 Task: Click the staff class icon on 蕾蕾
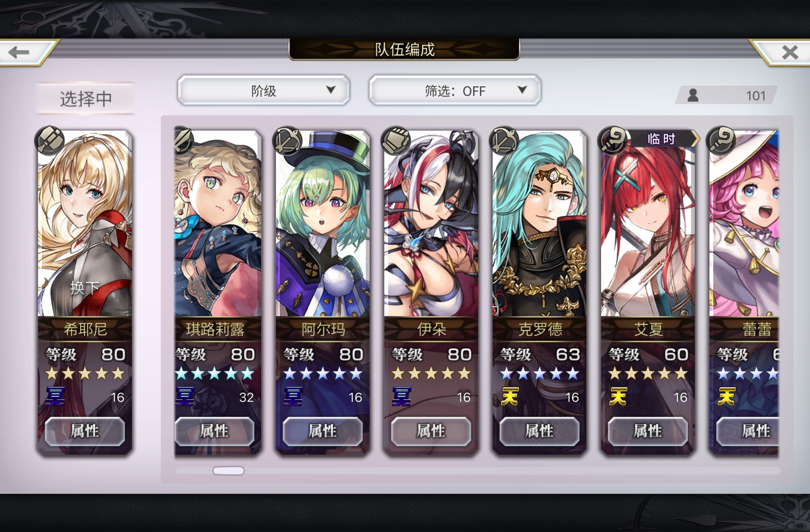(721, 141)
